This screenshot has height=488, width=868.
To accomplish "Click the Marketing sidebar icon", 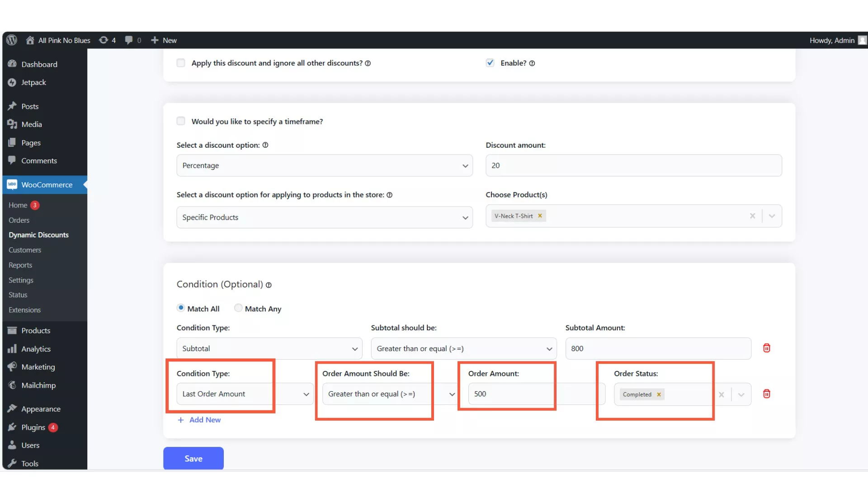I will (12, 366).
